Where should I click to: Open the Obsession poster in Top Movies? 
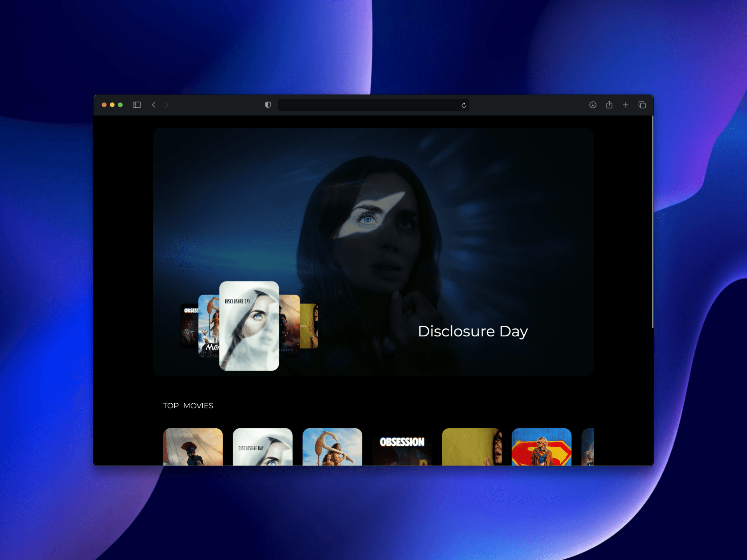pyautogui.click(x=402, y=447)
